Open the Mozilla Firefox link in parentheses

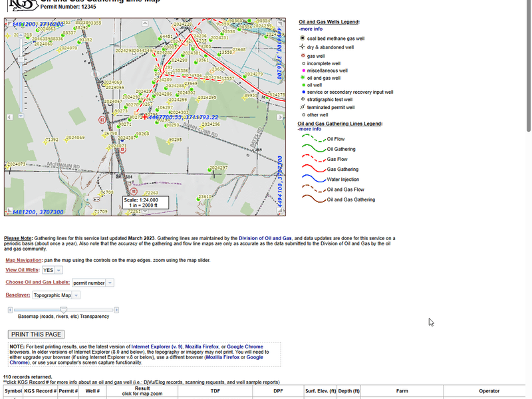(x=223, y=357)
